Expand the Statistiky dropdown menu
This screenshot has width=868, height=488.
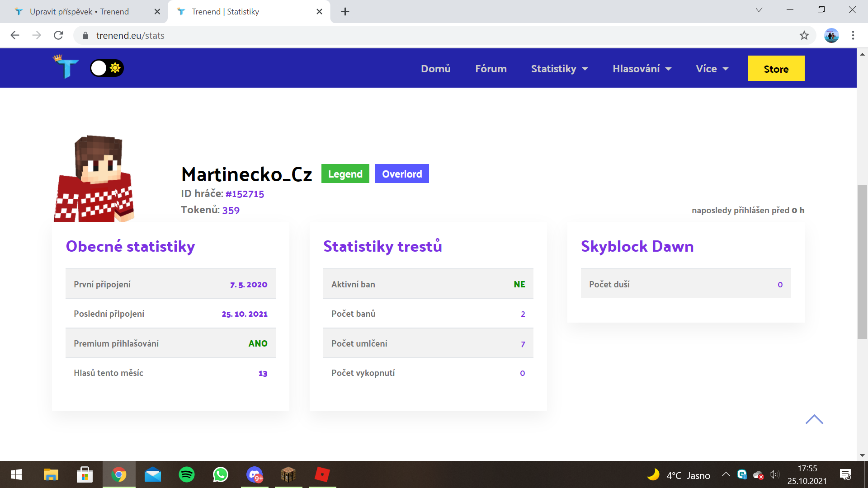point(559,69)
